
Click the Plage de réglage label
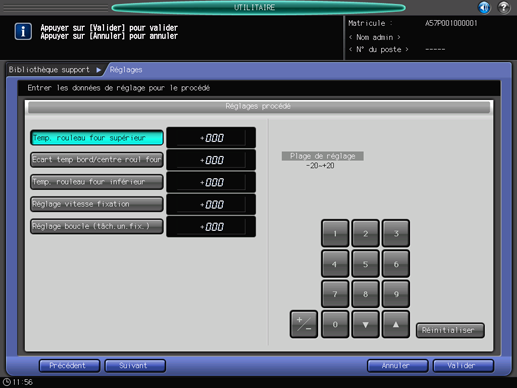tap(322, 156)
